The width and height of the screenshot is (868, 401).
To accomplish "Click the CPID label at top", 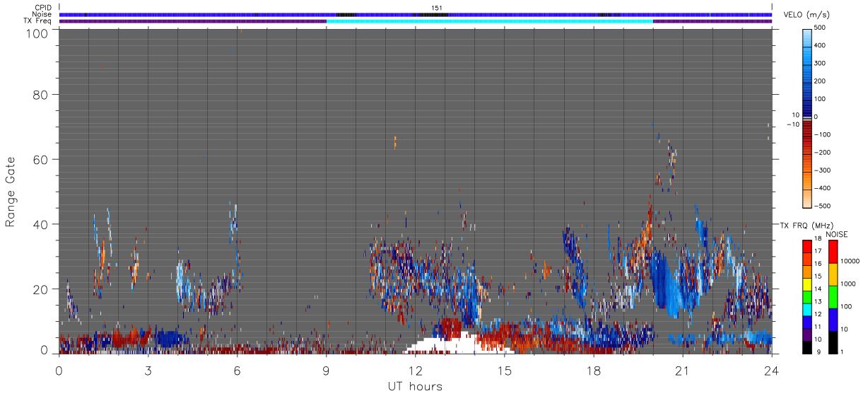I will 42,8.
